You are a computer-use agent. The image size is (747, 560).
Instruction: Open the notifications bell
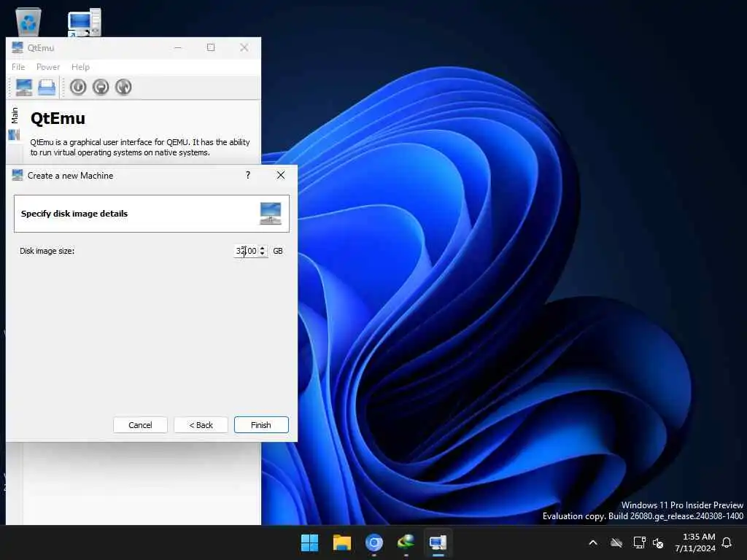[x=727, y=542]
